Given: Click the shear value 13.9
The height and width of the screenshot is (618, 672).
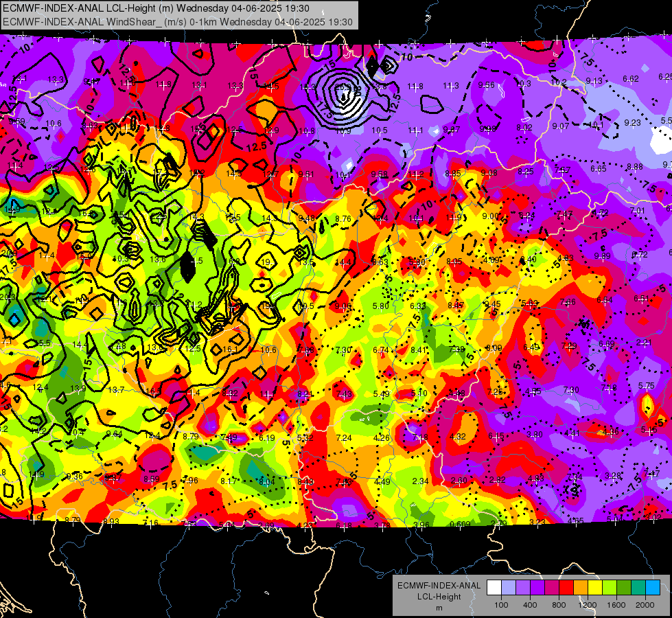Looking at the screenshot, I should (78, 389).
